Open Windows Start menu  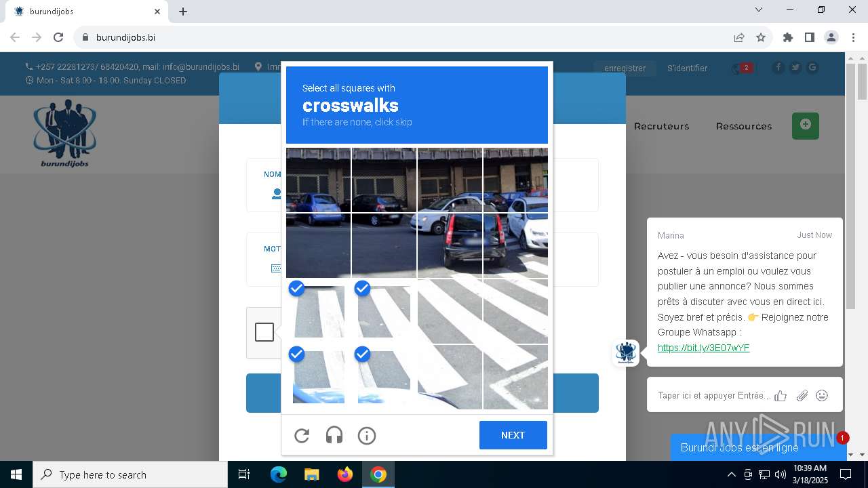tap(16, 474)
